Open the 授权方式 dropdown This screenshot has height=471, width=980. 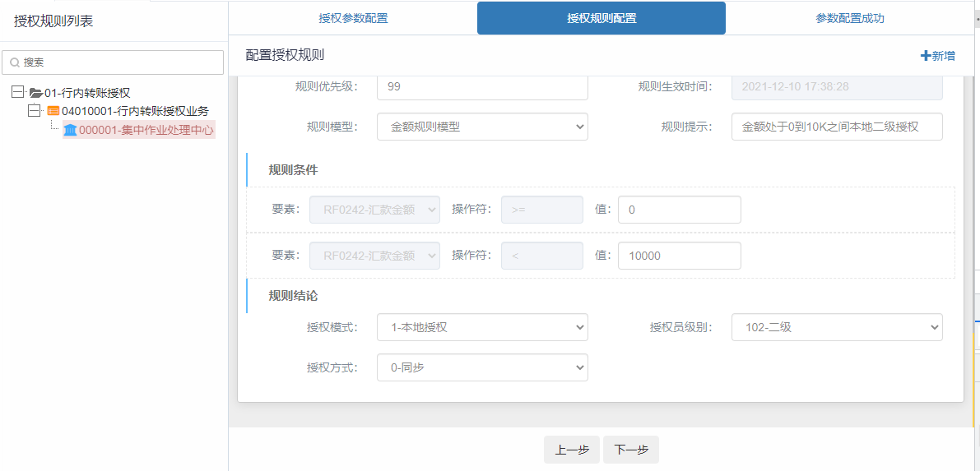(x=482, y=367)
